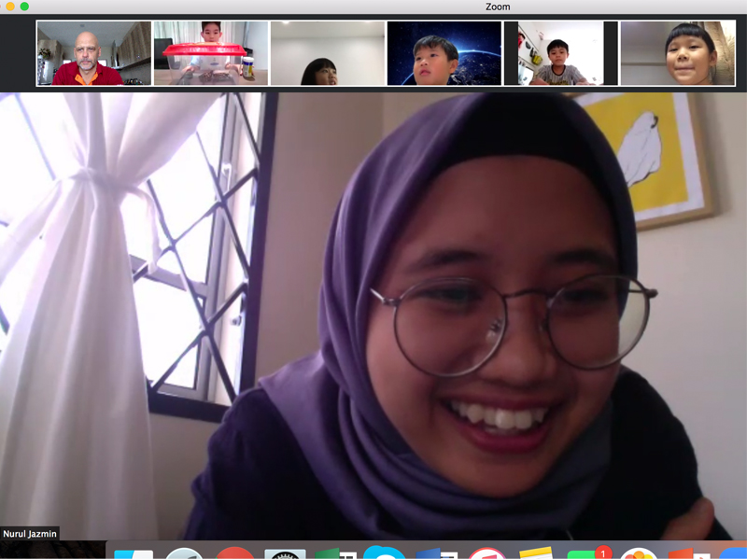Viewport: 747px width, 560px height.
Task: Select the girl in white room thumbnail
Action: [328, 53]
